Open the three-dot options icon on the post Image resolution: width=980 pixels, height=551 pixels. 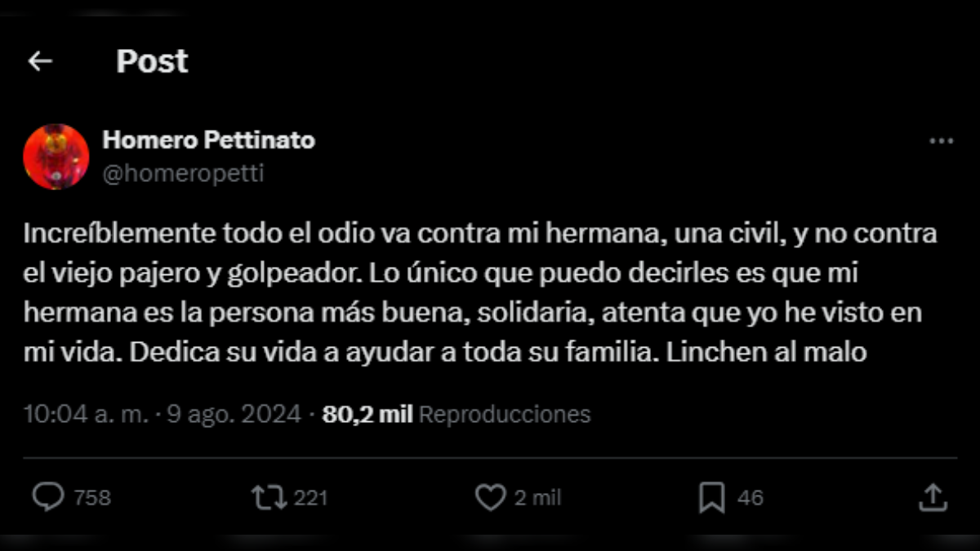coord(939,140)
